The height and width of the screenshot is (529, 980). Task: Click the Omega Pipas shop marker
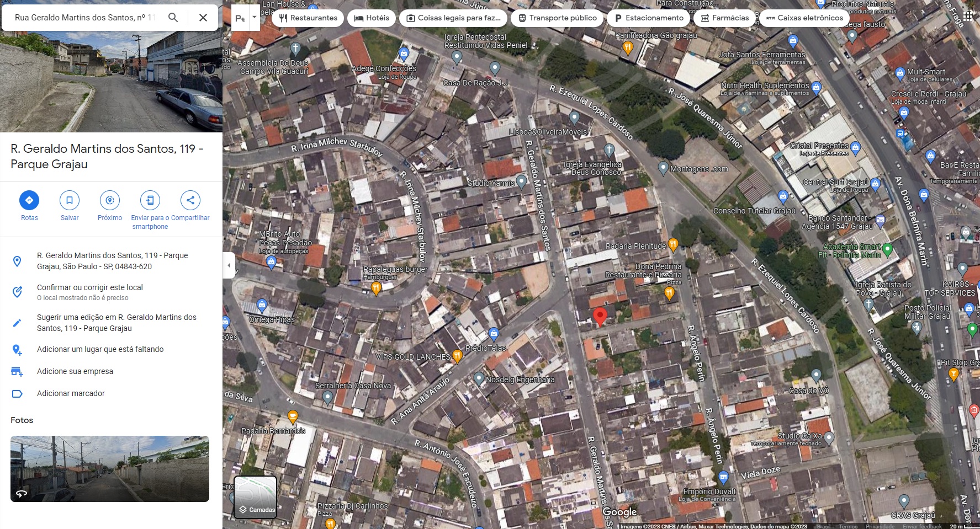pos(262,305)
